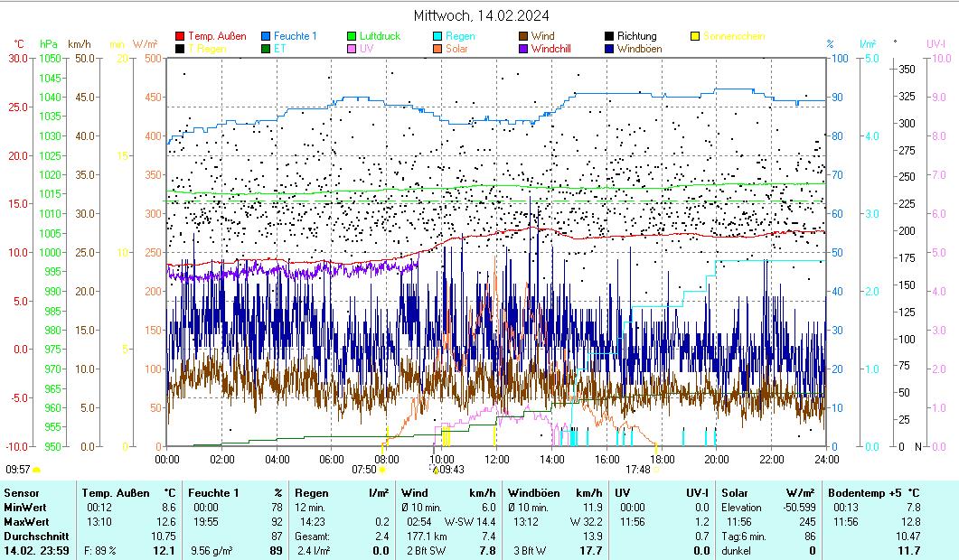The image size is (959, 560).
Task: Click the red Temp. Außen legend swatch
Action: coord(180,36)
